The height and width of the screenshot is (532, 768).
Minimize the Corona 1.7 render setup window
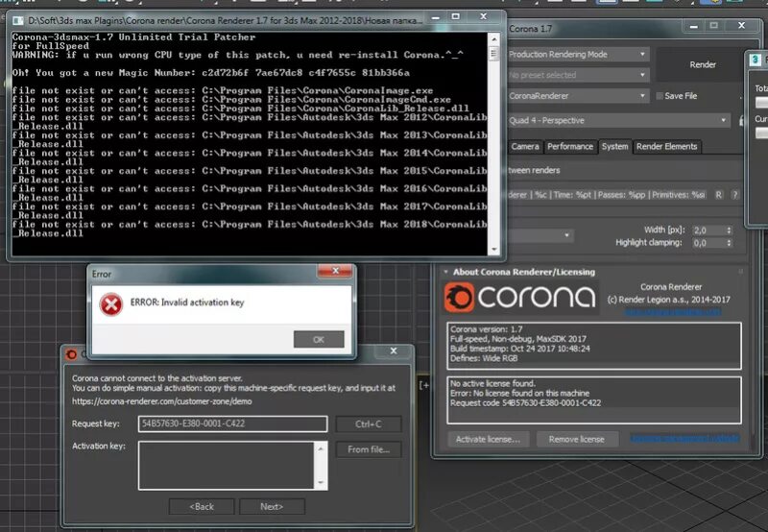point(693,26)
